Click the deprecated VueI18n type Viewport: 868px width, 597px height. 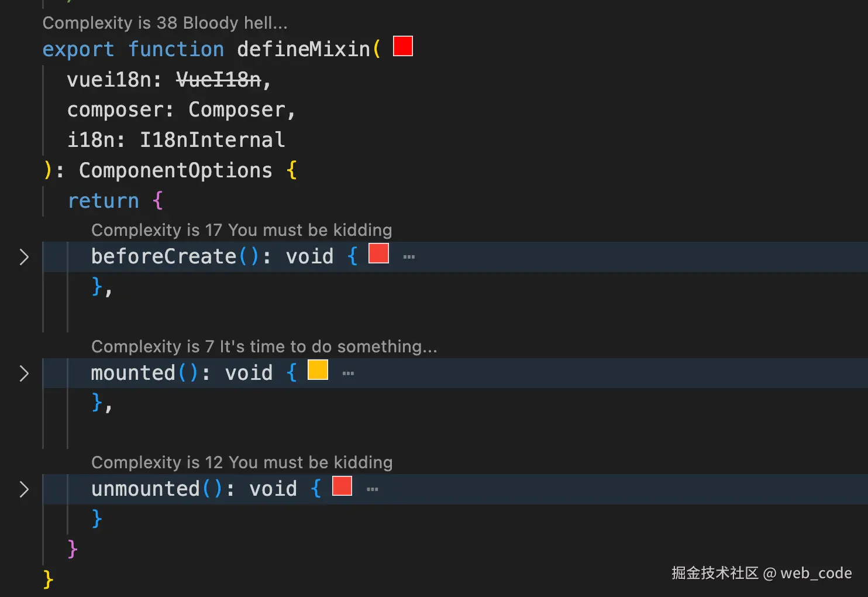coord(219,80)
